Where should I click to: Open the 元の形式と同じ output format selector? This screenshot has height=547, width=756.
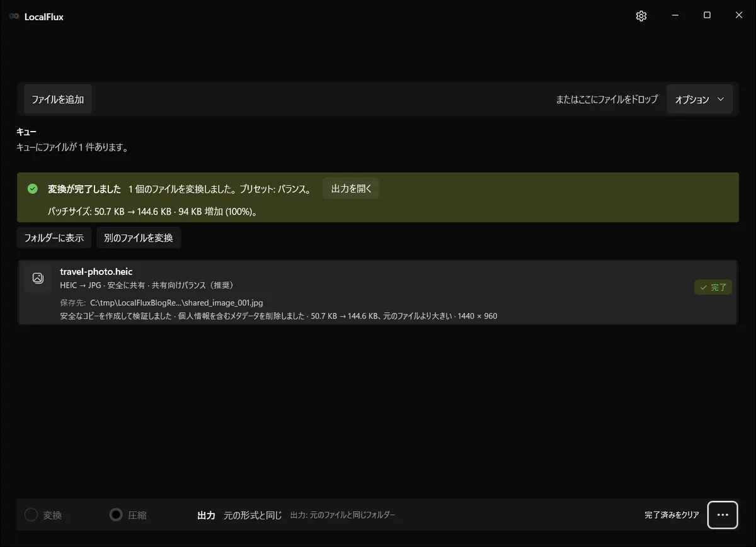tap(253, 515)
